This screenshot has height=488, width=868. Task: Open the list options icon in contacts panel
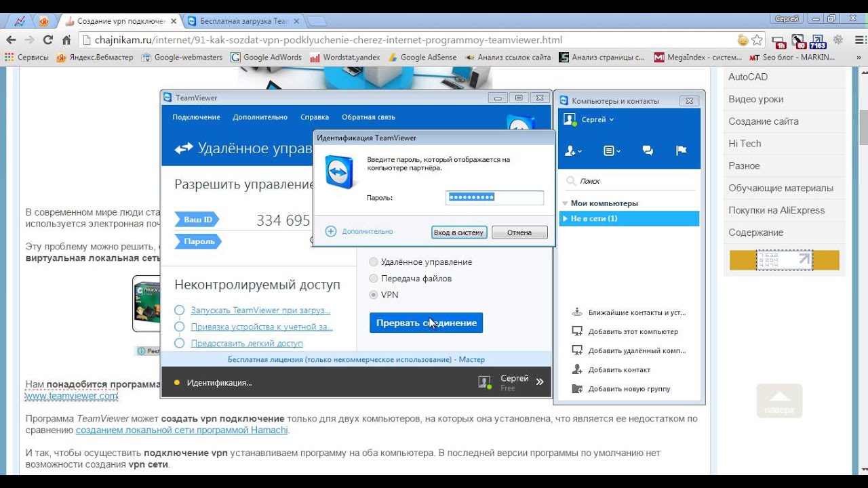(612, 150)
